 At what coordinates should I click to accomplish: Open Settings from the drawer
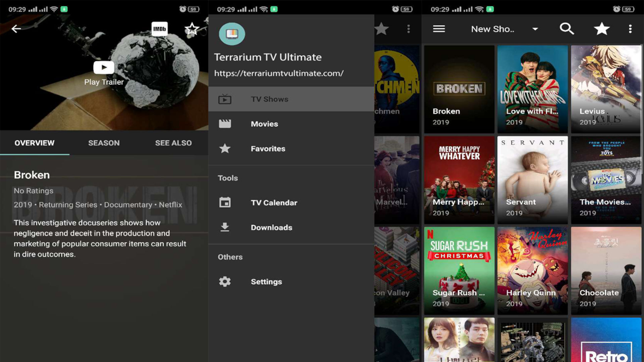pos(291,282)
